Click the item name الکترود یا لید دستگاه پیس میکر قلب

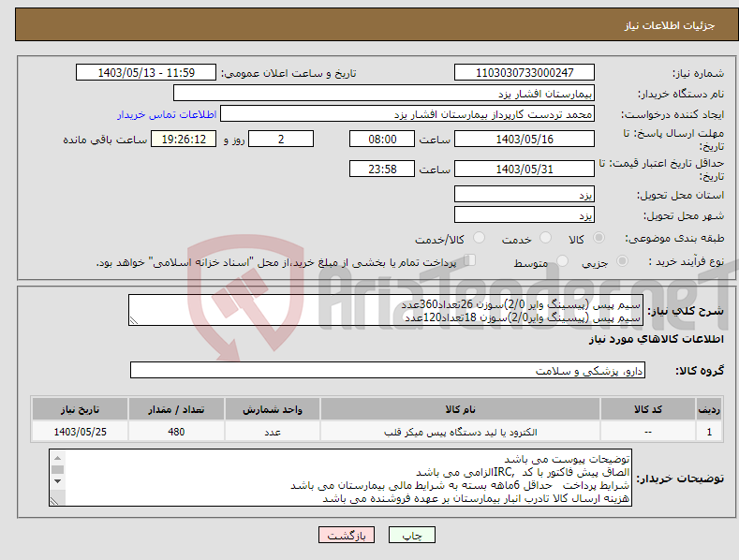point(461,432)
